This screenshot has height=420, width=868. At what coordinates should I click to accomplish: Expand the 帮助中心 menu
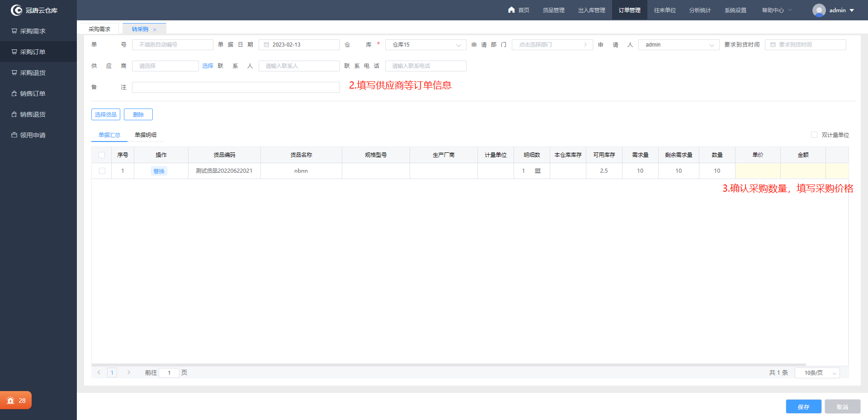pos(777,10)
